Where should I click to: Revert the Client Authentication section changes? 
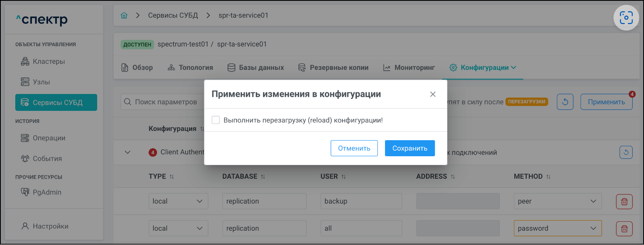click(626, 153)
